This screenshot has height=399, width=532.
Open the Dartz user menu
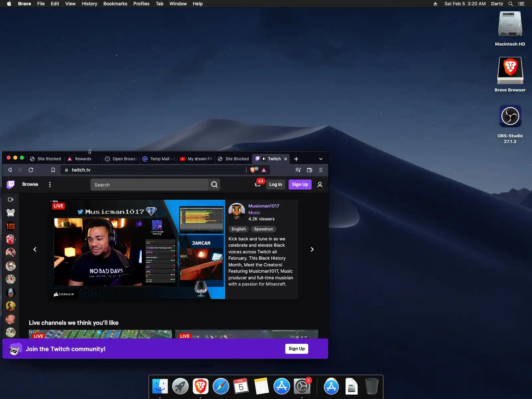tap(497, 4)
